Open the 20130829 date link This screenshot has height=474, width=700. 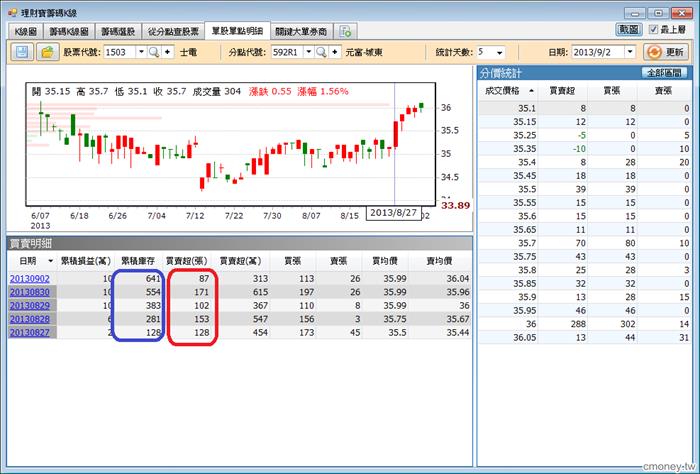coord(29,305)
